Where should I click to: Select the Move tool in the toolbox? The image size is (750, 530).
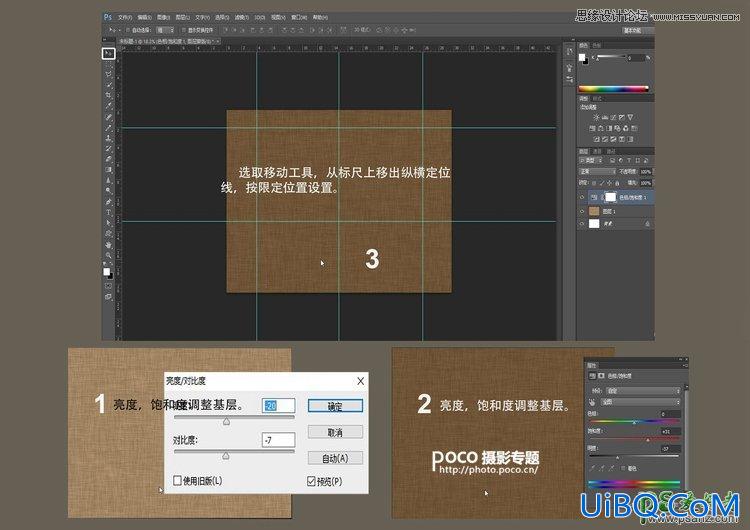[x=109, y=53]
